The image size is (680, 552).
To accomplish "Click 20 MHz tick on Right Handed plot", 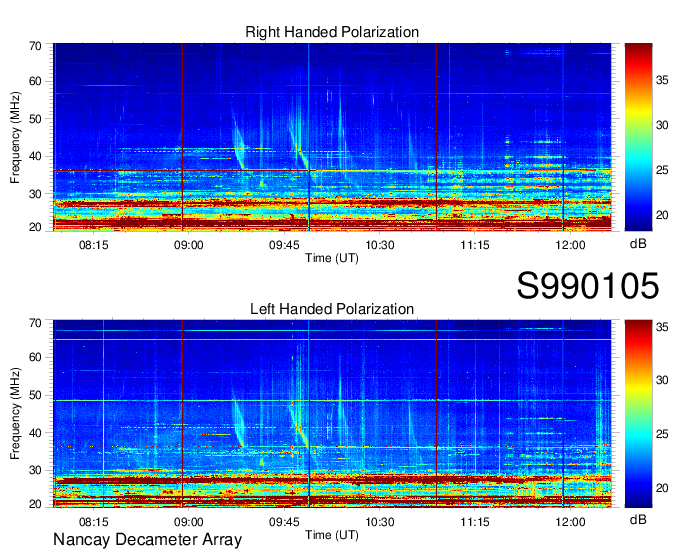I will tap(35, 227).
